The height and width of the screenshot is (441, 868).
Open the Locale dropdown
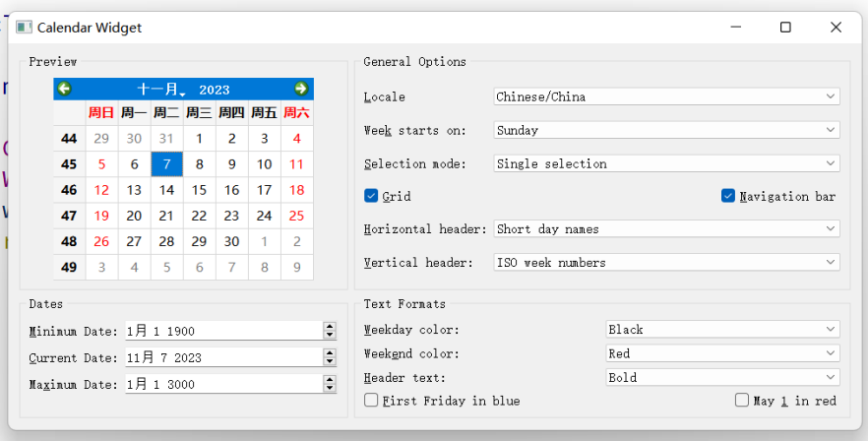tap(666, 96)
